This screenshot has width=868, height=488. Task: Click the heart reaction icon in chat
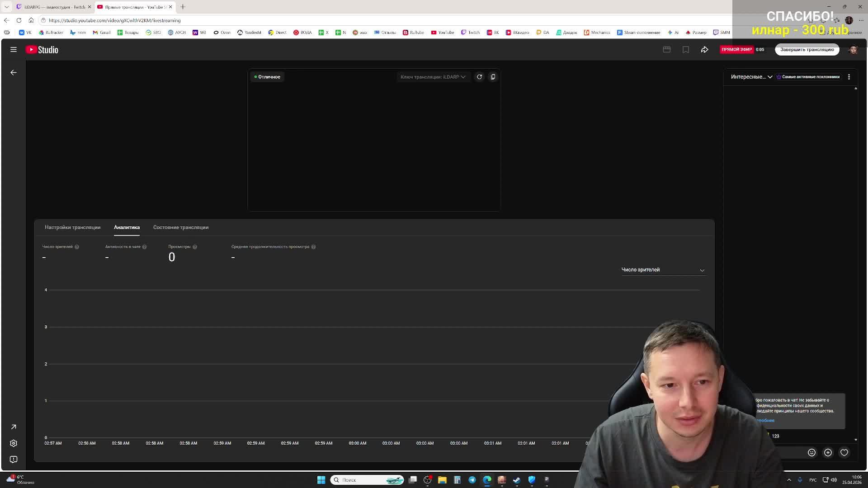tap(844, 452)
